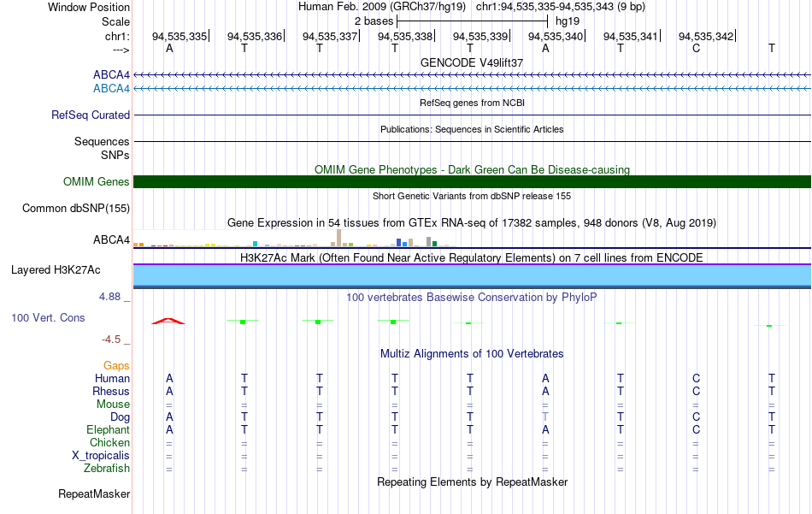Image resolution: width=812 pixels, height=514 pixels.
Task: Click the red PhyloP conservation peak
Action: tap(168, 321)
